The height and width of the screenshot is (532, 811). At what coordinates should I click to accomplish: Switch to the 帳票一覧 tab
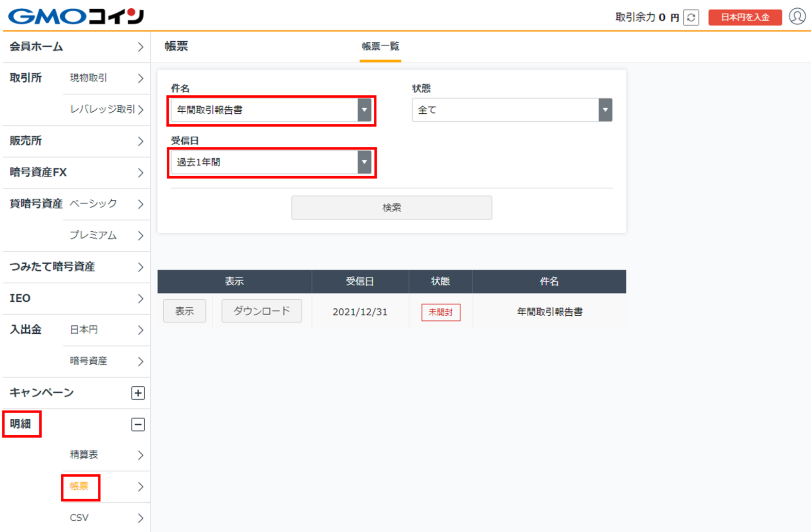[x=380, y=47]
